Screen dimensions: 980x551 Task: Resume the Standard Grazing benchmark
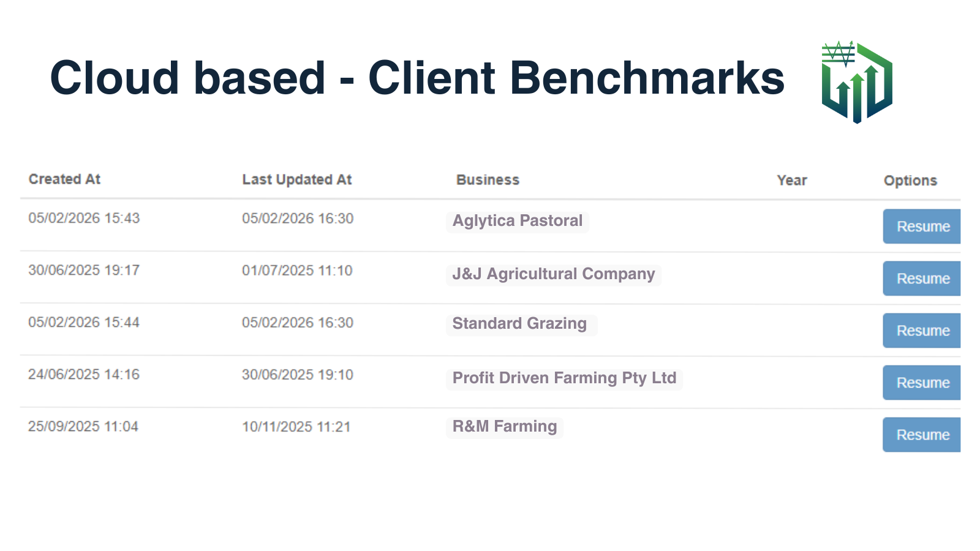[921, 331]
